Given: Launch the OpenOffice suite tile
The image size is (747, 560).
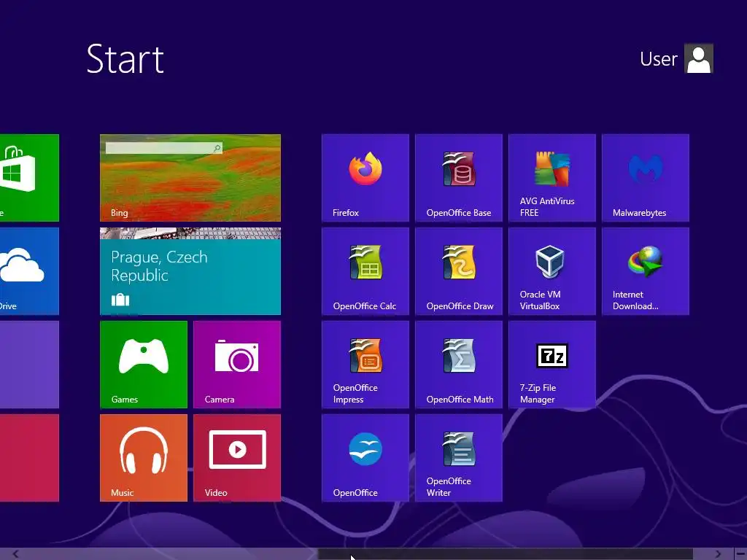Looking at the screenshot, I should [365, 458].
